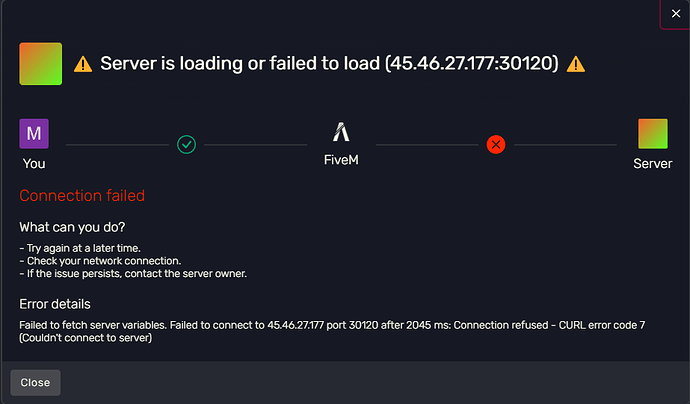Screen dimensions: 690x404
Task: Click the red Connection failed heading
Action: [x=82, y=195]
